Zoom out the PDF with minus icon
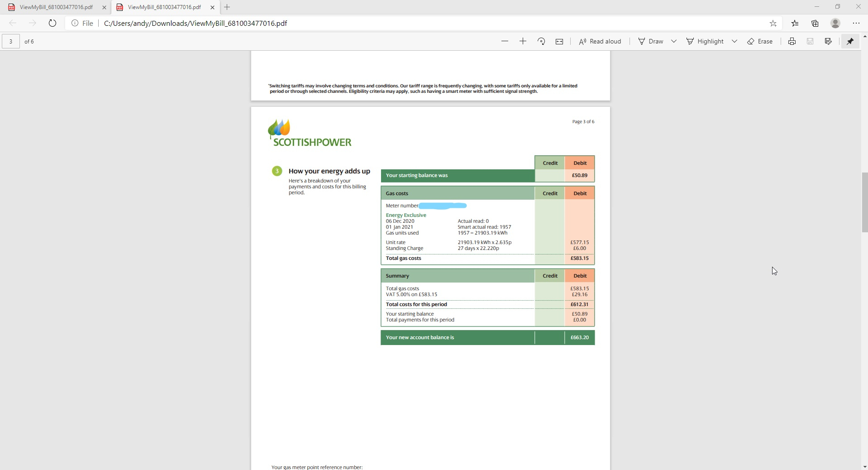868x470 pixels. (505, 41)
